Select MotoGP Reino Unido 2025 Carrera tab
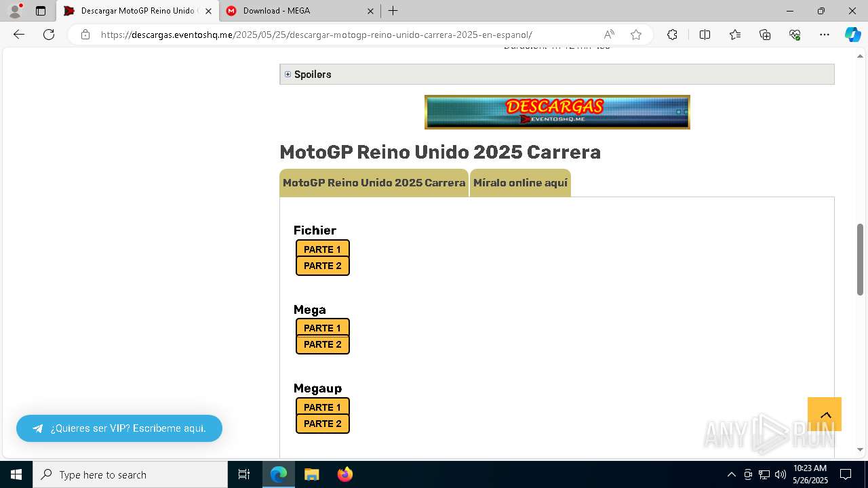 click(374, 183)
